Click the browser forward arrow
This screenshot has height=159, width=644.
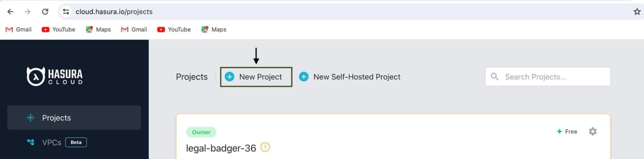(x=28, y=12)
